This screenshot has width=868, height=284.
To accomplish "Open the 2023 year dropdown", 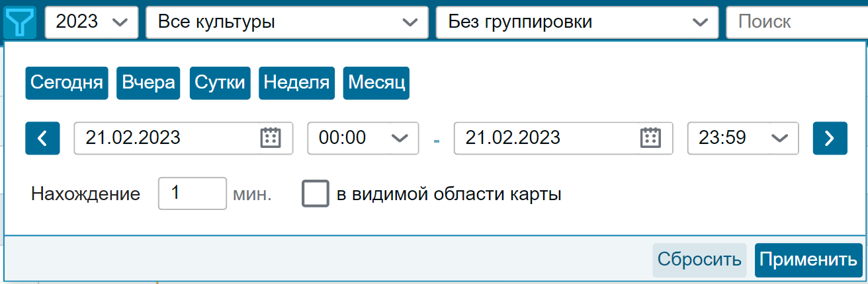I will (x=91, y=22).
